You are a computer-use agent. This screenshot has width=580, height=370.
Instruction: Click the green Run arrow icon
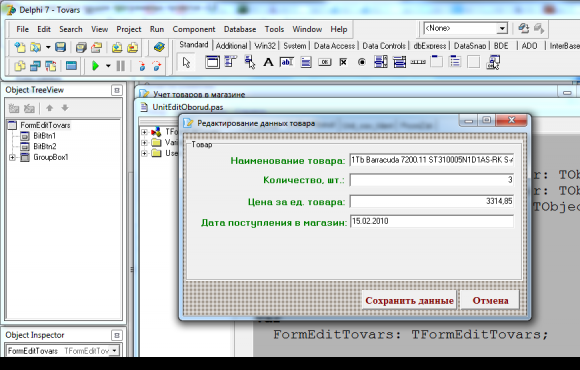95,66
